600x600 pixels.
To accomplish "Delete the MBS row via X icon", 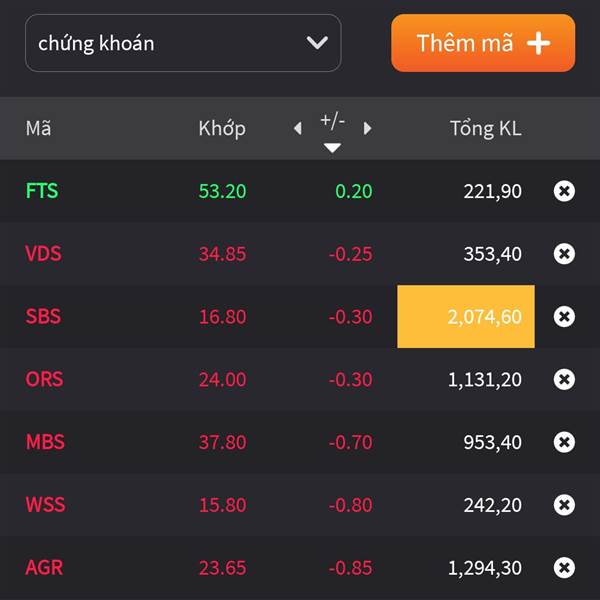I will click(564, 442).
